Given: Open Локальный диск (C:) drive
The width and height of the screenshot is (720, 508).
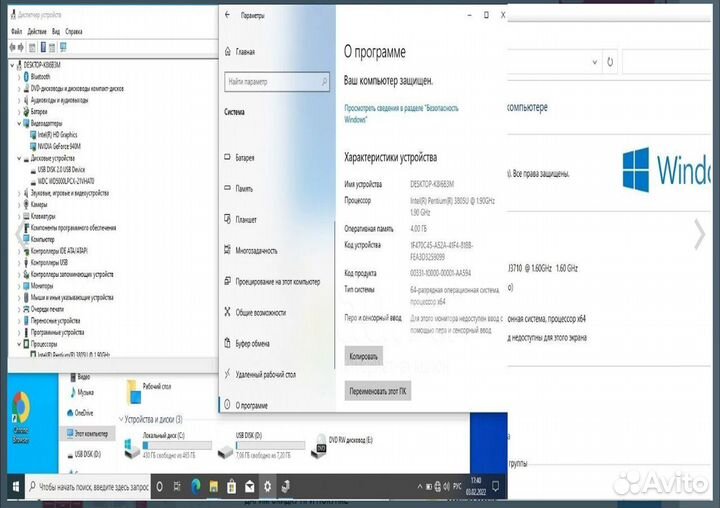Looking at the screenshot, I should tap(167, 445).
